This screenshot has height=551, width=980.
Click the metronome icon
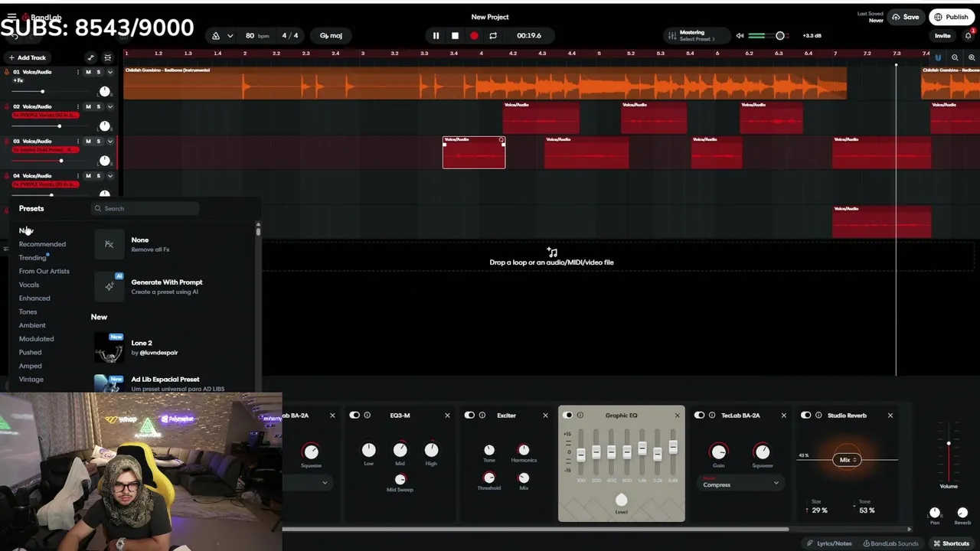(x=216, y=36)
